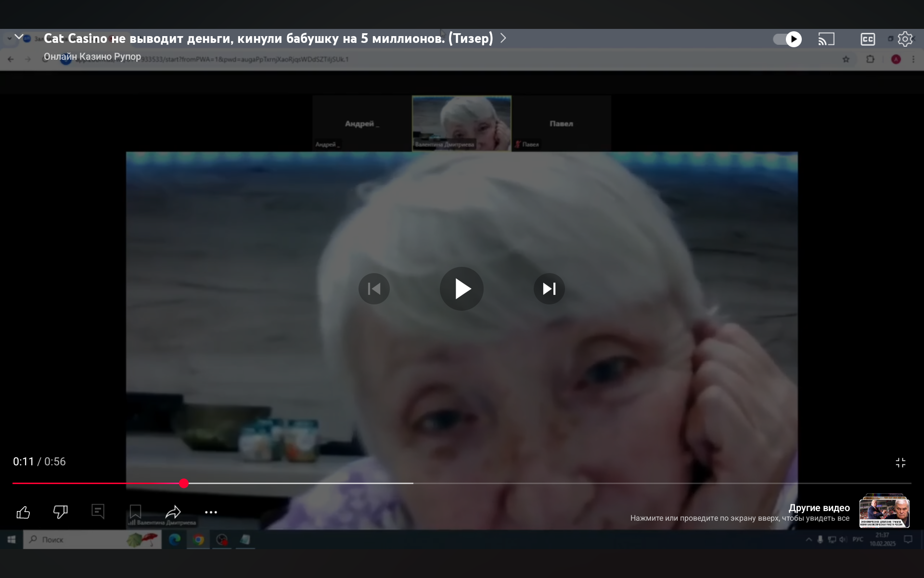The image size is (924, 578).
Task: Exit fullscreen mode
Action: (900, 462)
